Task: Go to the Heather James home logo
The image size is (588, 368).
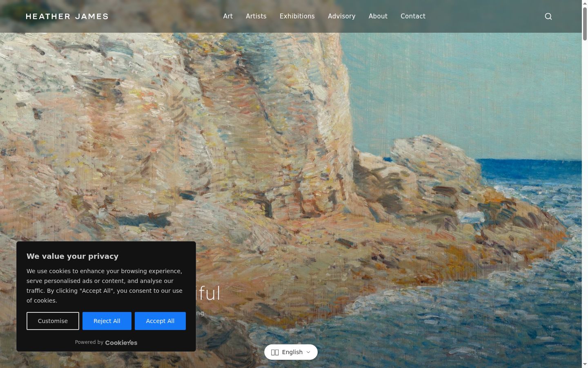Action: click(x=67, y=16)
